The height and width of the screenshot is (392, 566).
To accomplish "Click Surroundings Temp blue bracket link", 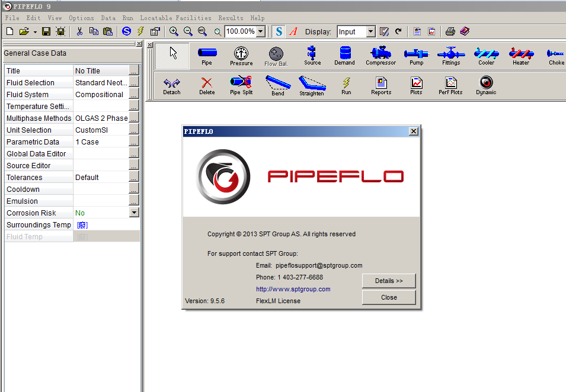I will coord(82,225).
